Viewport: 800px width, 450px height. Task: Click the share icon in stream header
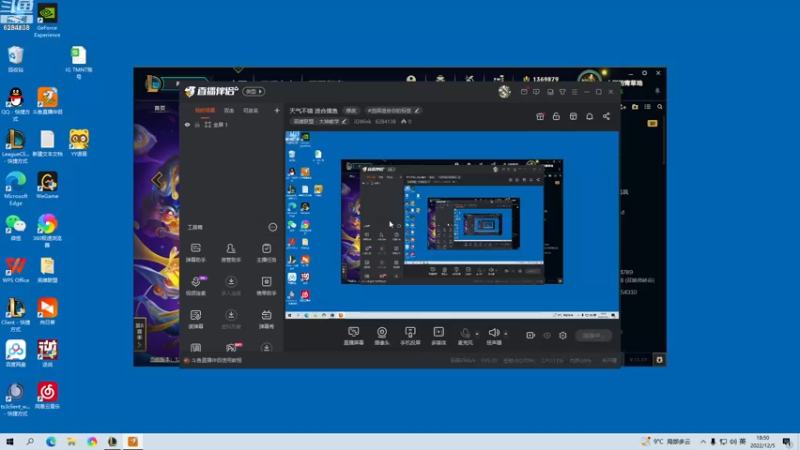click(x=606, y=116)
